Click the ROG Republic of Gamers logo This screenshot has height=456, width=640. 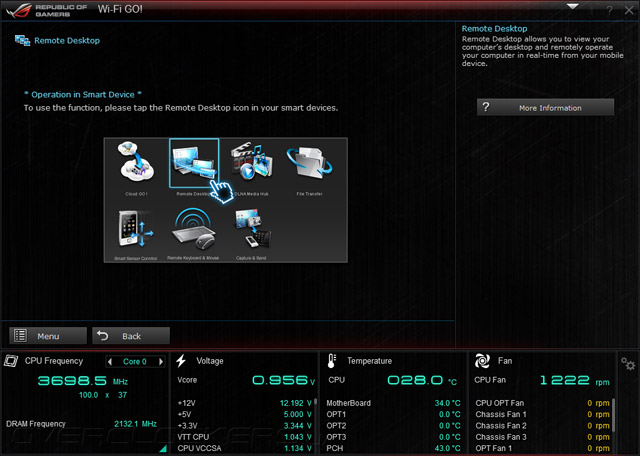coord(46,10)
